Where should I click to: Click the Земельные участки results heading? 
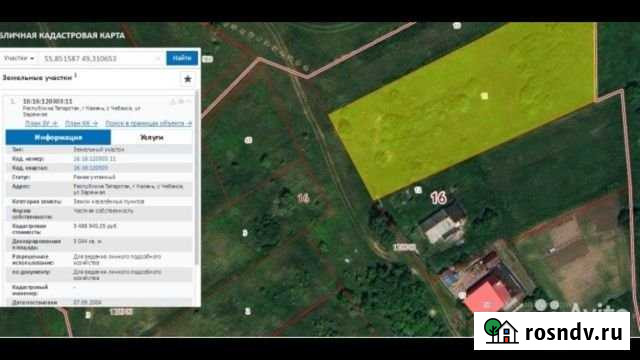37,78
